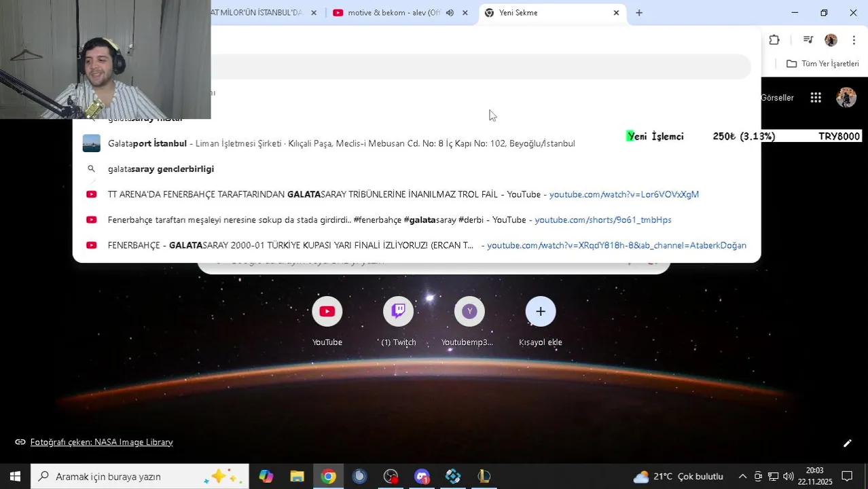The height and width of the screenshot is (489, 868).
Task: Click the customize page pencil icon
Action: (847, 443)
